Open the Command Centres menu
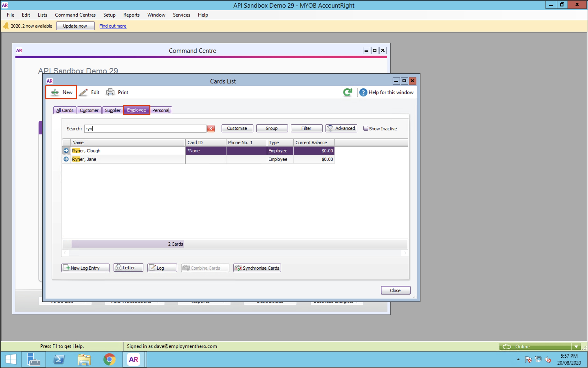Image resolution: width=588 pixels, height=368 pixels. tap(75, 15)
